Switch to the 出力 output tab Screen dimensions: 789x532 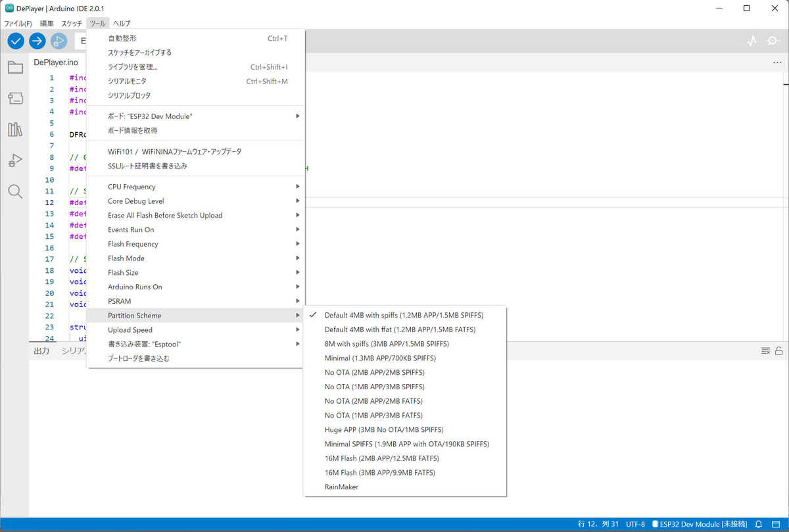[41, 351]
